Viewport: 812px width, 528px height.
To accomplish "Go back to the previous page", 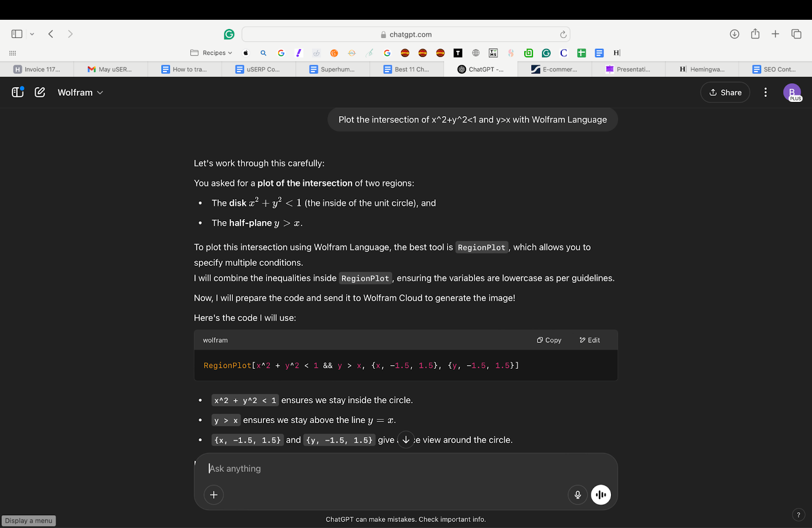I will tap(51, 34).
